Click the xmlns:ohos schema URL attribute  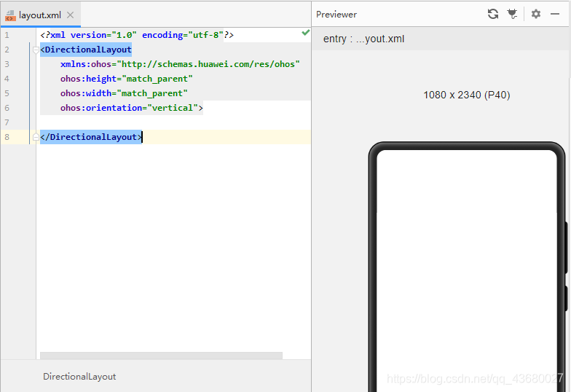[x=180, y=64]
